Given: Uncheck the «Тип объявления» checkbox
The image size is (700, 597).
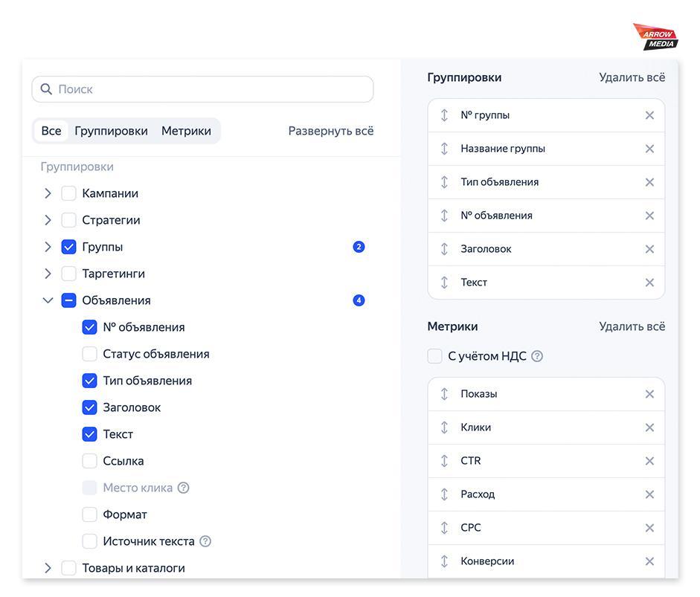Looking at the screenshot, I should (x=89, y=380).
